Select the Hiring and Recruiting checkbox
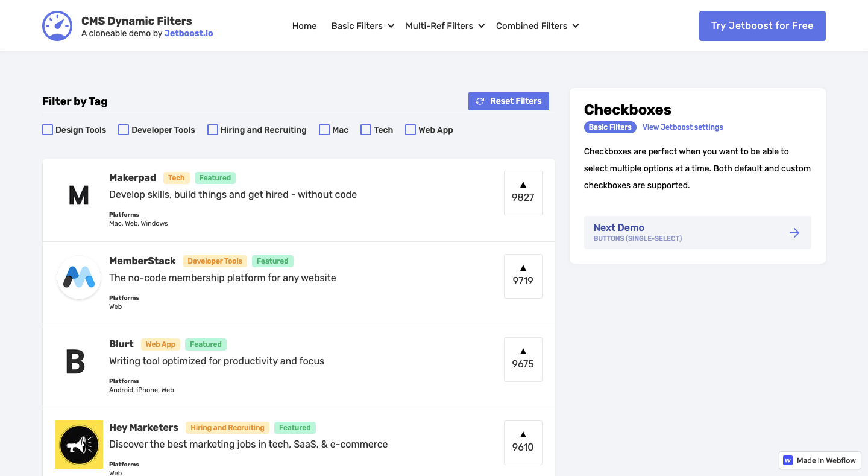This screenshot has height=476, width=868. [212, 129]
